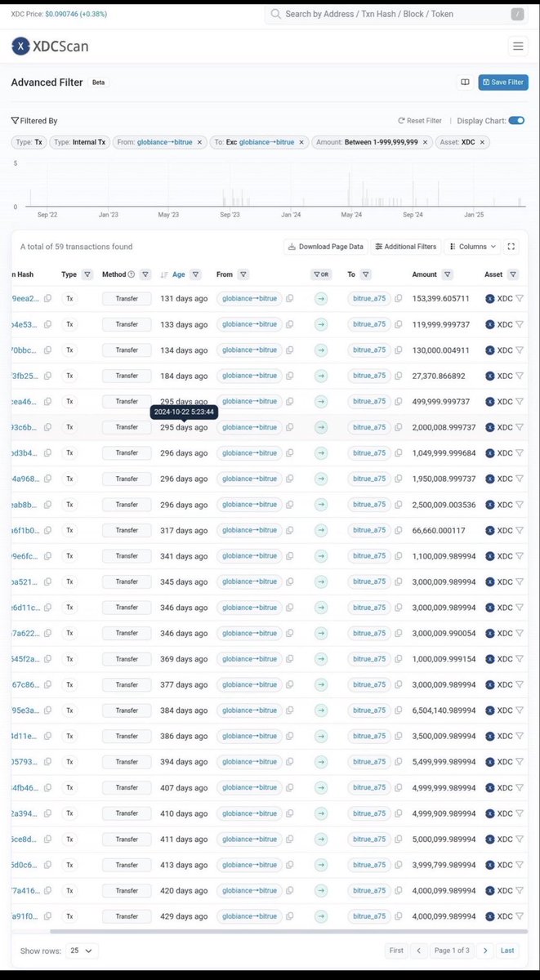
Task: Copy hash of the 429 days ago row
Action: pos(47,916)
